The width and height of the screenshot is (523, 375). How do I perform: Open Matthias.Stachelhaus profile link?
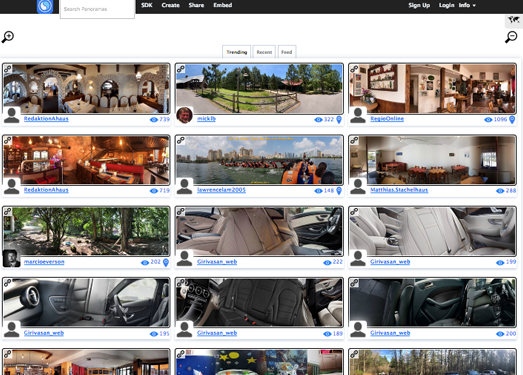(x=399, y=190)
